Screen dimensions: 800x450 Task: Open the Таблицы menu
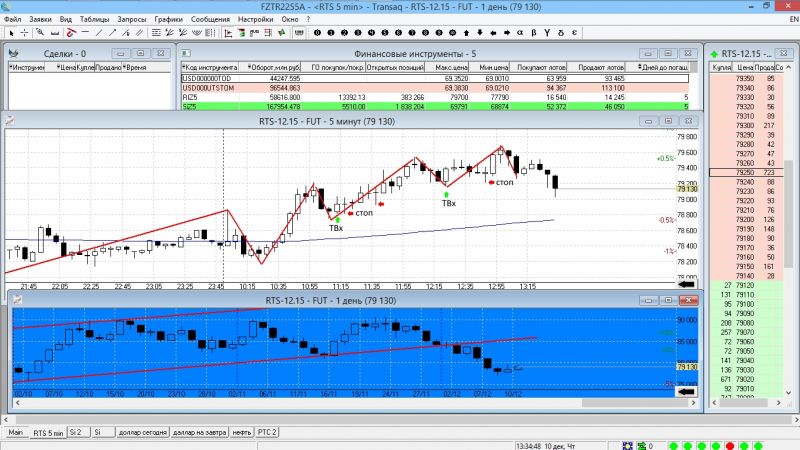94,19
